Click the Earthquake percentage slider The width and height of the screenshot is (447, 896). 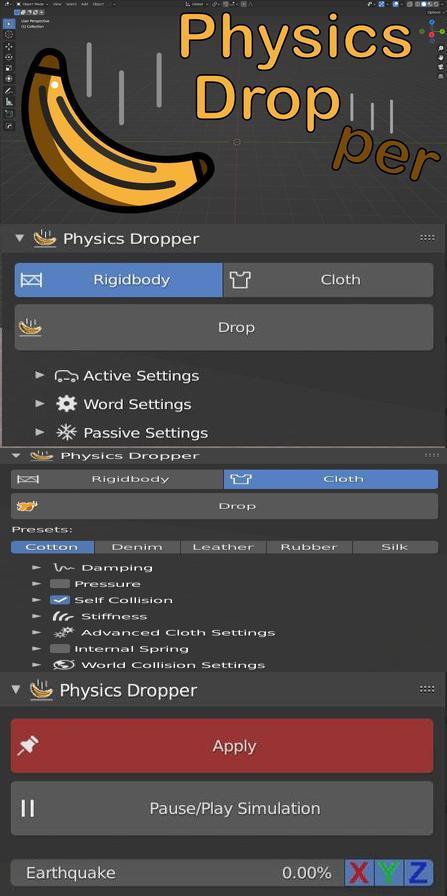pyautogui.click(x=177, y=873)
